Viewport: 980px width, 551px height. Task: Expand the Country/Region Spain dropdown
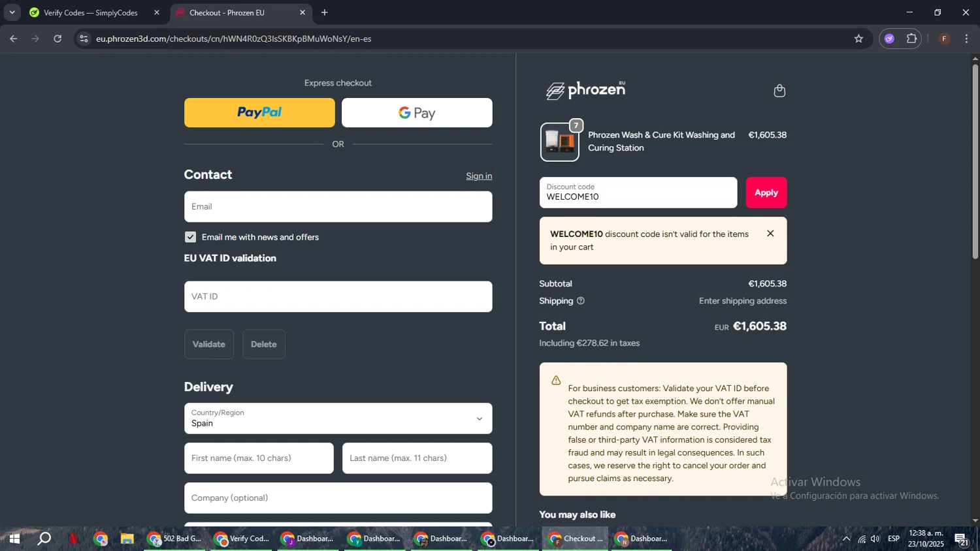point(338,418)
